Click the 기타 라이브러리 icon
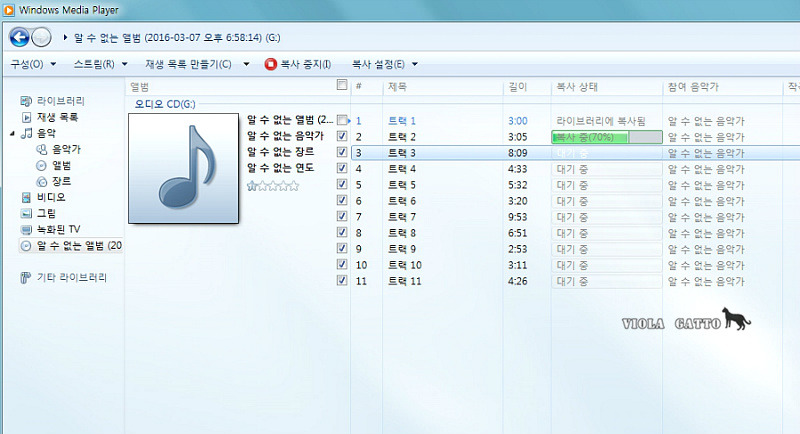Image resolution: width=800 pixels, height=434 pixels. (26, 277)
